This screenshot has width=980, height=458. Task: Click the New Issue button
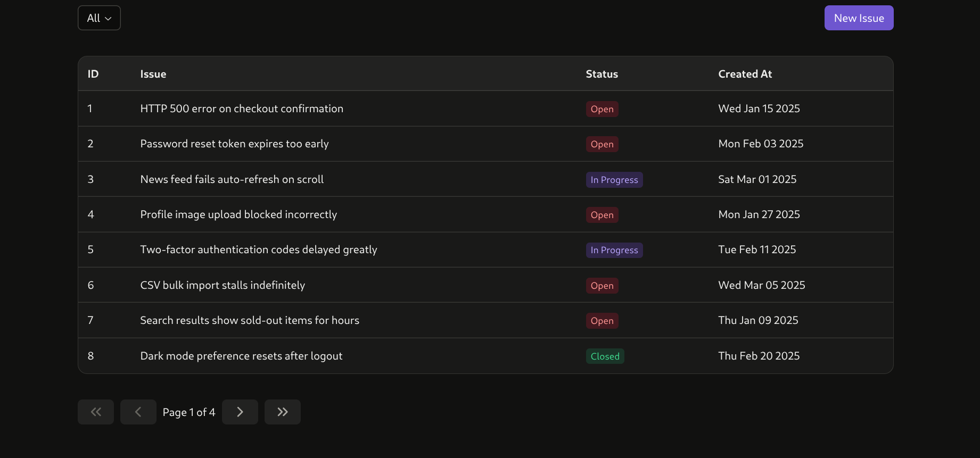coord(858,18)
